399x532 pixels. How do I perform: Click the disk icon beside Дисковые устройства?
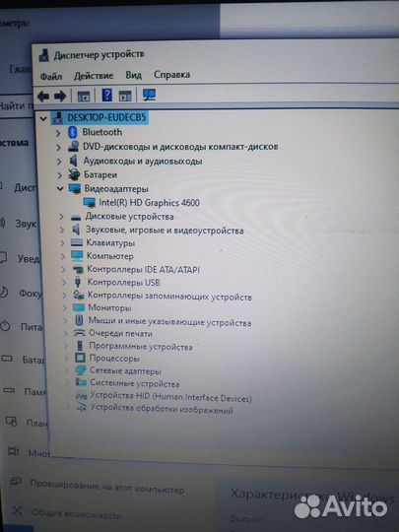coord(76,217)
